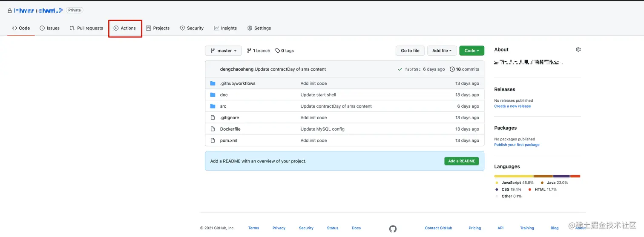The width and height of the screenshot is (644, 237).
Task: Open the footer Status link
Action: pos(333,228)
